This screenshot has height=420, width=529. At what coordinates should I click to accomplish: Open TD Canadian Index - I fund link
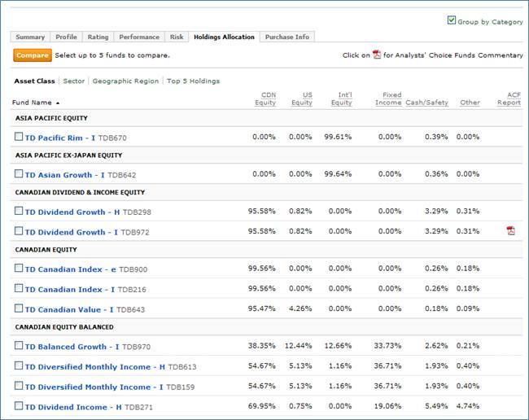click(70, 290)
